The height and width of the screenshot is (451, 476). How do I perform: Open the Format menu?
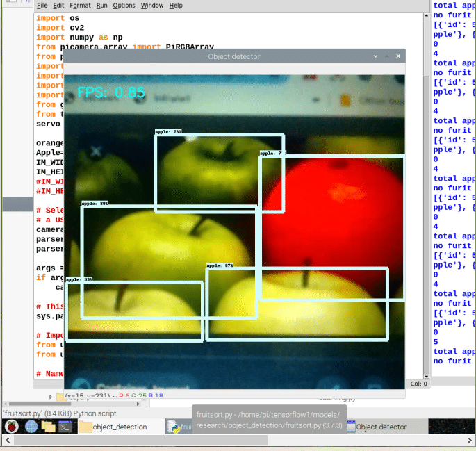(x=80, y=6)
